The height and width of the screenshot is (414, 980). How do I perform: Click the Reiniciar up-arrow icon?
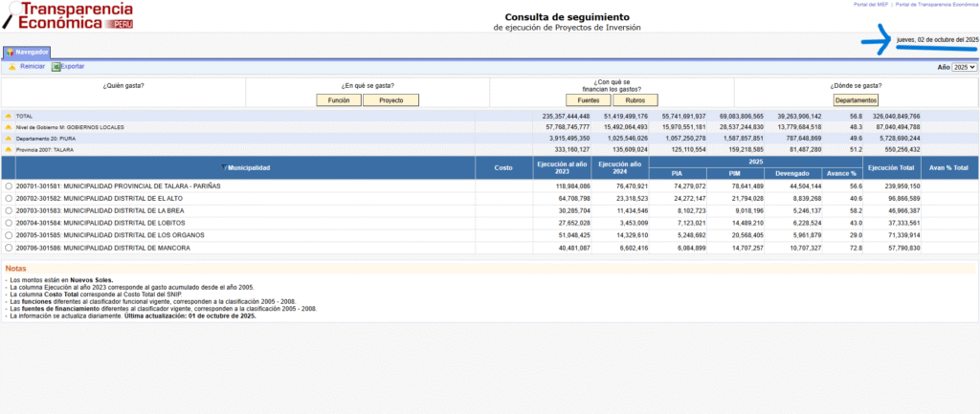(12, 67)
